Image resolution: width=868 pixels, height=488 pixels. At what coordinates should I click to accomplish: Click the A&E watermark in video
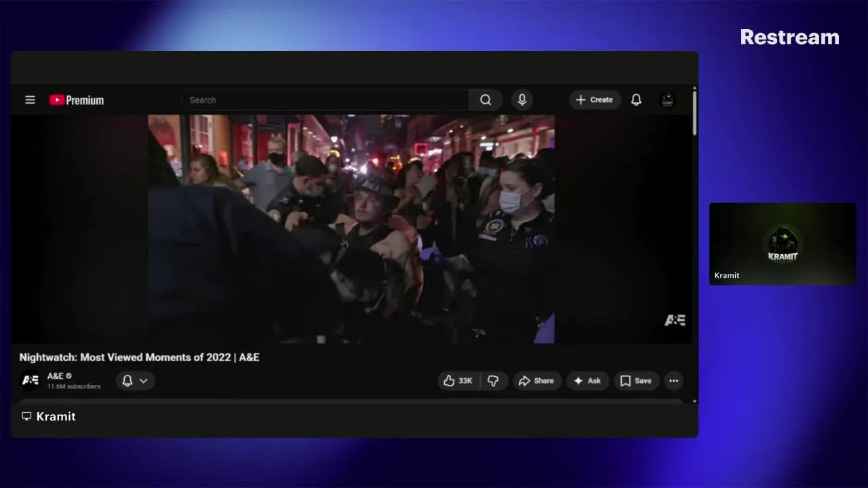[675, 320]
